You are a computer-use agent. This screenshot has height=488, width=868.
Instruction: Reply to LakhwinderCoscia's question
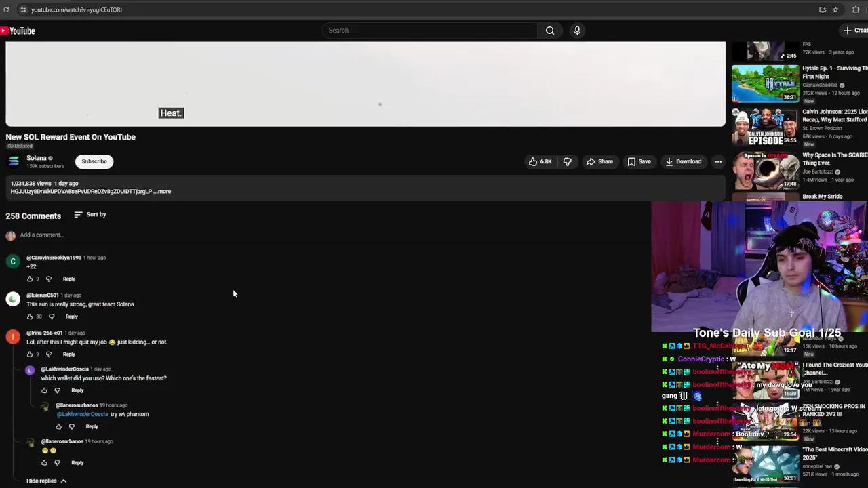point(77,391)
